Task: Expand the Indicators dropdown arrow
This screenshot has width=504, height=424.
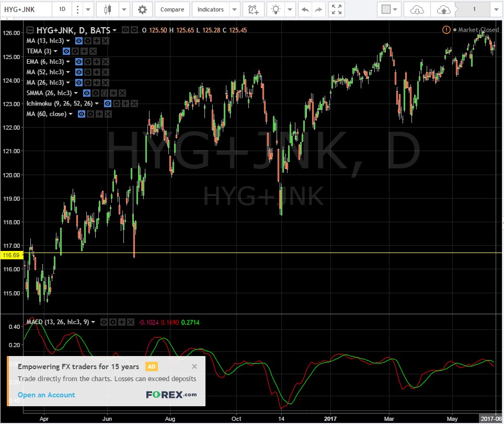Action: coord(235,9)
